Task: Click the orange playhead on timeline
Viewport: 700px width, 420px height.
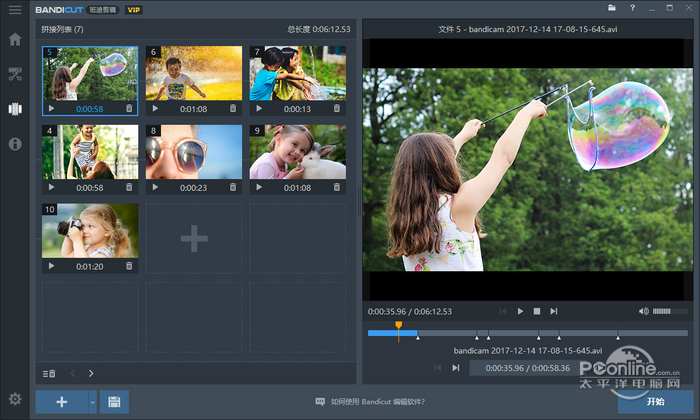Action: (398, 326)
